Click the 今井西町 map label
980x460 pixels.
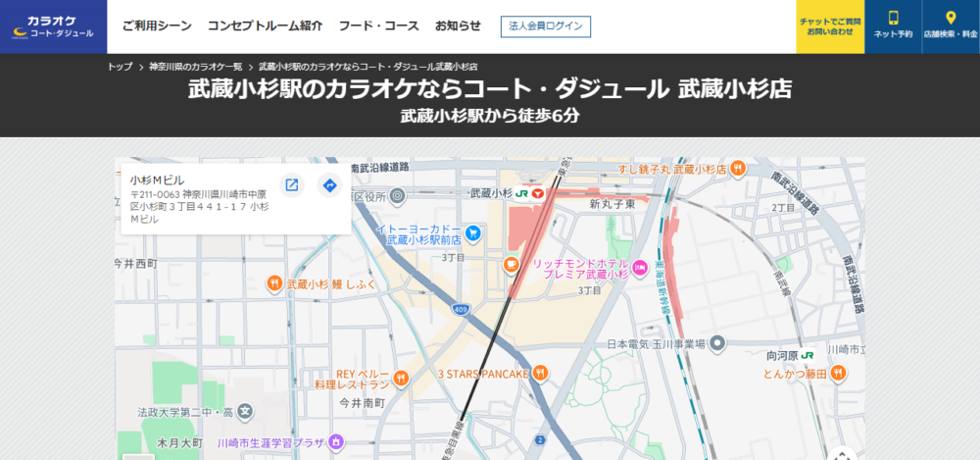point(135,264)
